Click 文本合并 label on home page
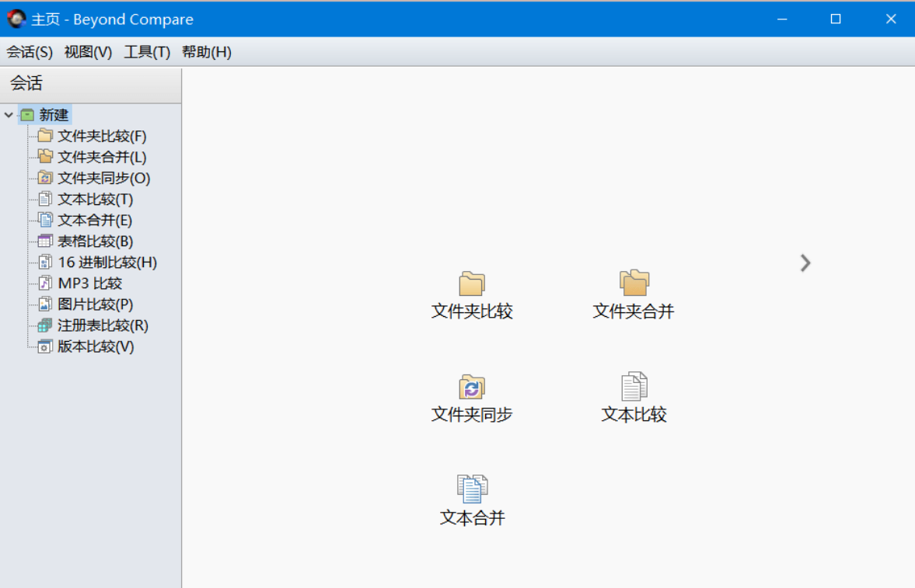 [x=472, y=518]
